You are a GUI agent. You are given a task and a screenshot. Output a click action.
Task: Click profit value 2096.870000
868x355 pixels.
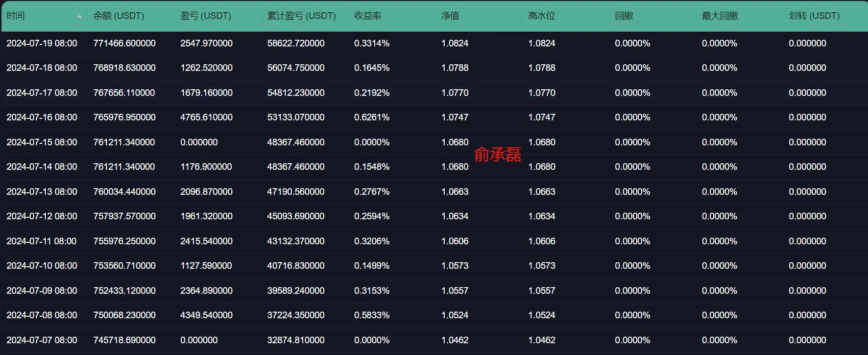206,192
